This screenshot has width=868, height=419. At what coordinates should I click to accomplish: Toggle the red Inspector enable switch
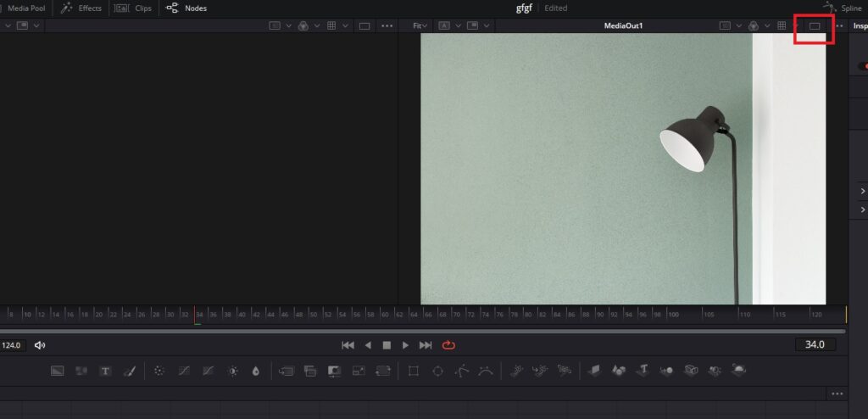click(863, 66)
